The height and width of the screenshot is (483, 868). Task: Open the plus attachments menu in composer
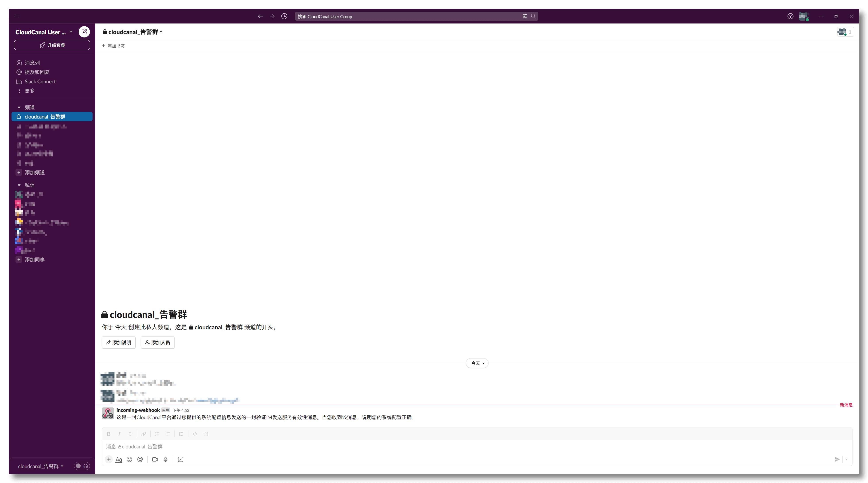click(x=108, y=460)
